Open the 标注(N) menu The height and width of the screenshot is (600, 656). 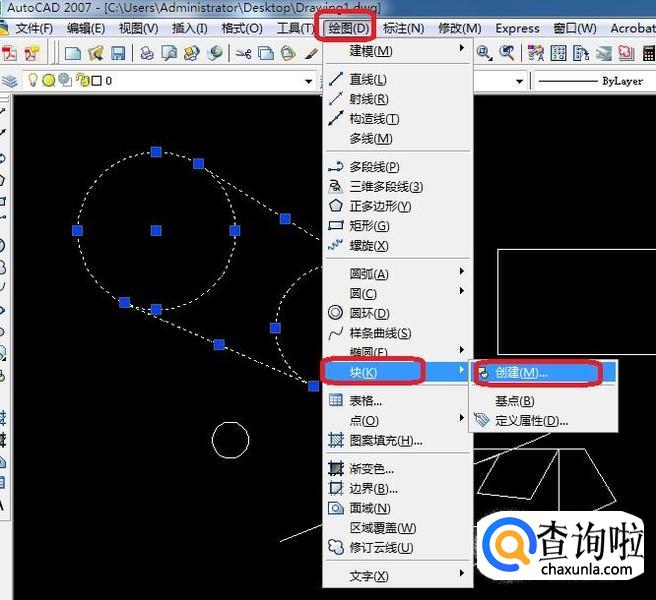tap(403, 28)
